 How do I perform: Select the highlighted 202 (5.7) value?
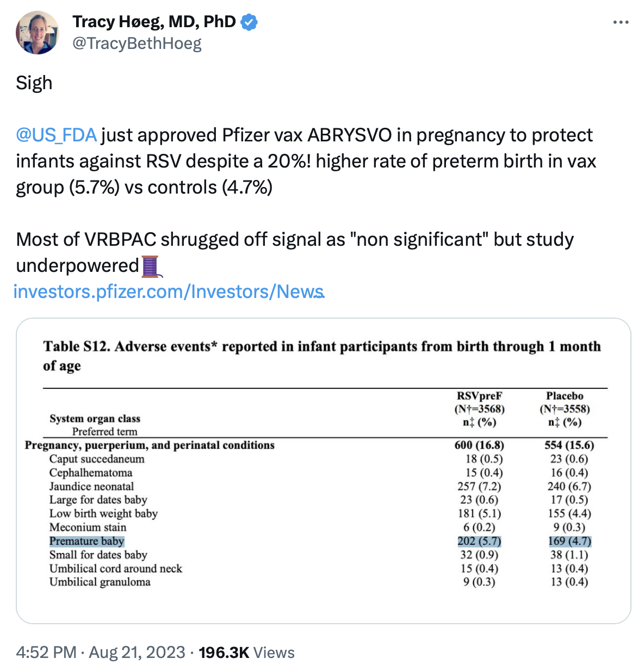(x=479, y=541)
